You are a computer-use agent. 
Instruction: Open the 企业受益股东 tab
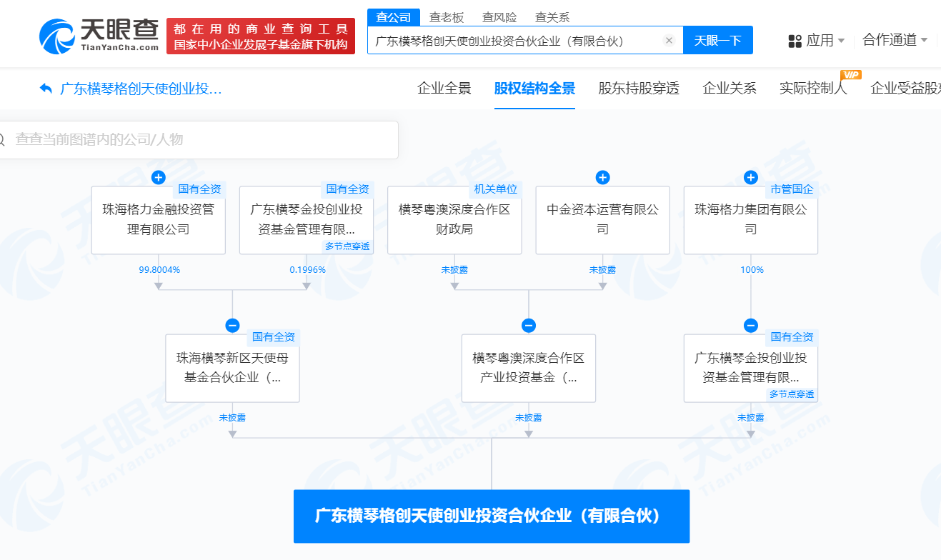[x=905, y=89]
